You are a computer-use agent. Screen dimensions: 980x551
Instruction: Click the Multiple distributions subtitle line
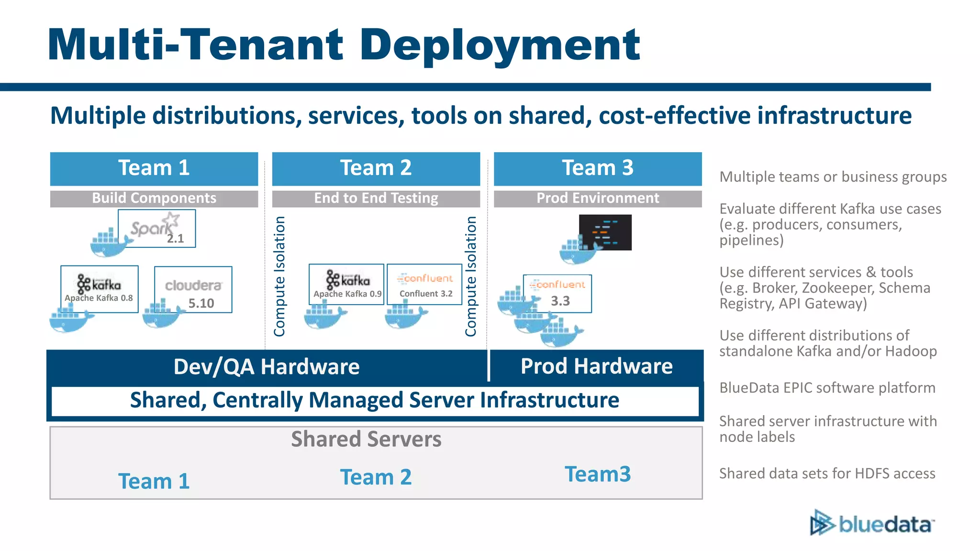click(481, 116)
